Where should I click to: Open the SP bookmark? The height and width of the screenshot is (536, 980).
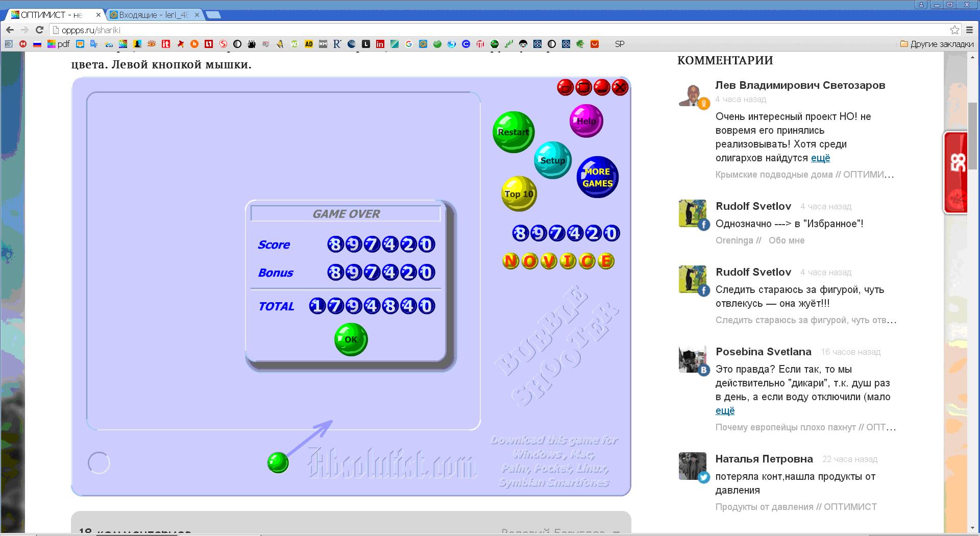(x=620, y=44)
